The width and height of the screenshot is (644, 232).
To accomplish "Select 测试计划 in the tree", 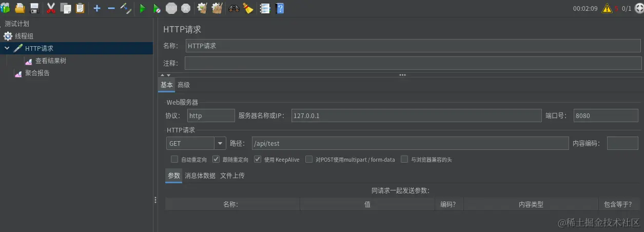I will (x=17, y=24).
